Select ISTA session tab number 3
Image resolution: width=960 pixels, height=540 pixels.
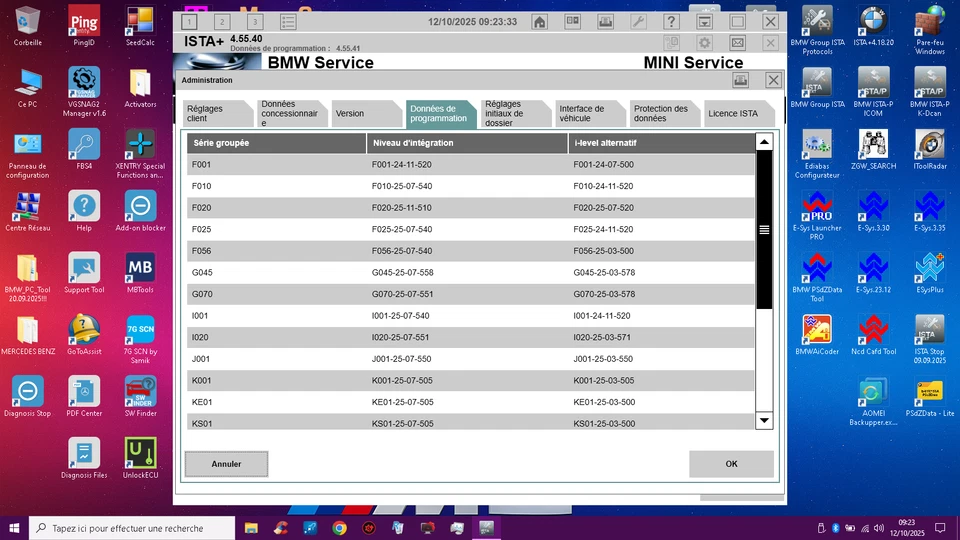(255, 22)
